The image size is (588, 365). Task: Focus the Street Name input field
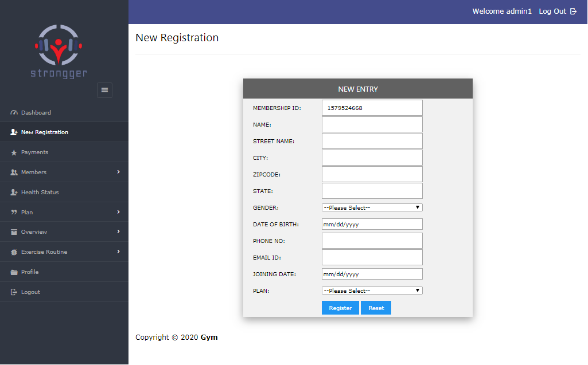(372, 142)
